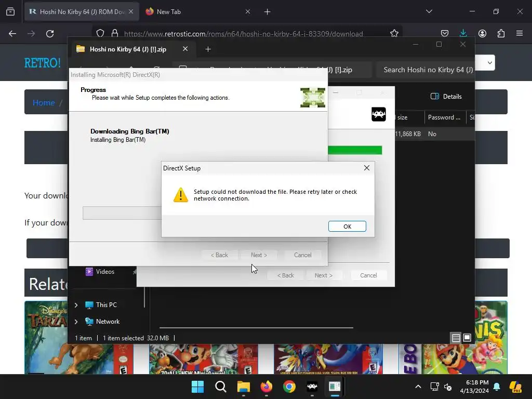
Task: Click the size column header in Explorer
Action: (402, 117)
